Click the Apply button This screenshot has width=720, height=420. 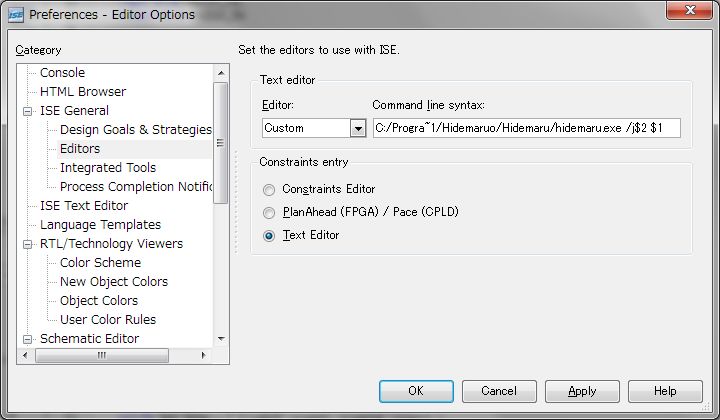tap(582, 391)
